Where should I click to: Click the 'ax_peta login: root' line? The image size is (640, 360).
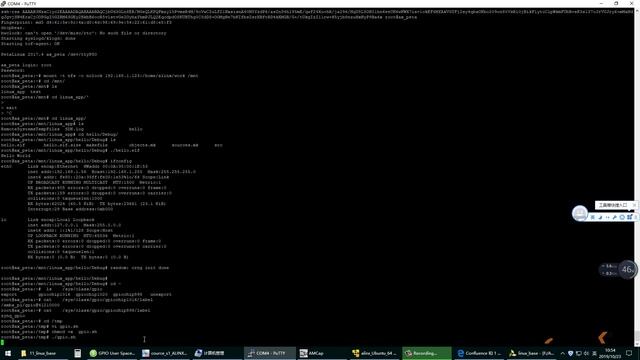point(26,65)
